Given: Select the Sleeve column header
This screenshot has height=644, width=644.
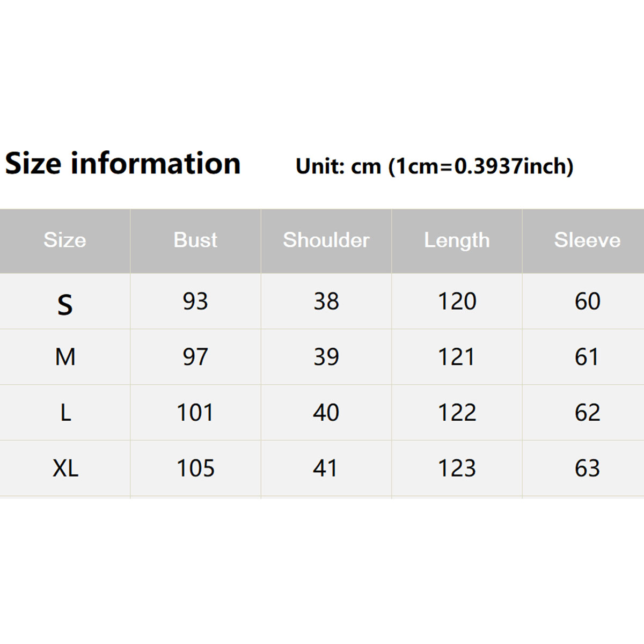Looking at the screenshot, I should tap(587, 240).
